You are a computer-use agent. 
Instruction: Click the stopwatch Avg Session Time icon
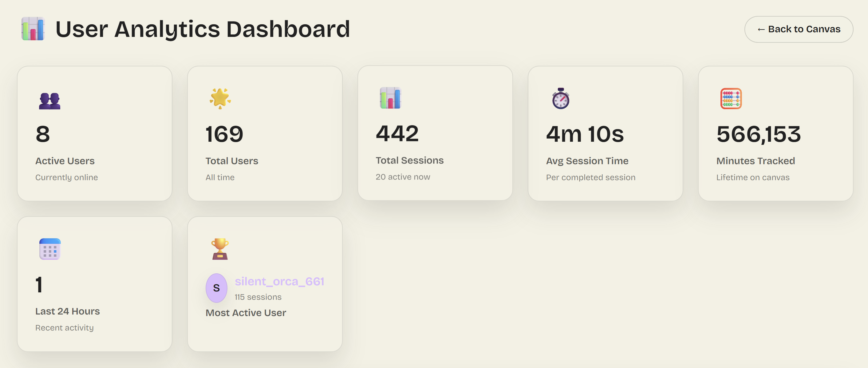click(561, 98)
